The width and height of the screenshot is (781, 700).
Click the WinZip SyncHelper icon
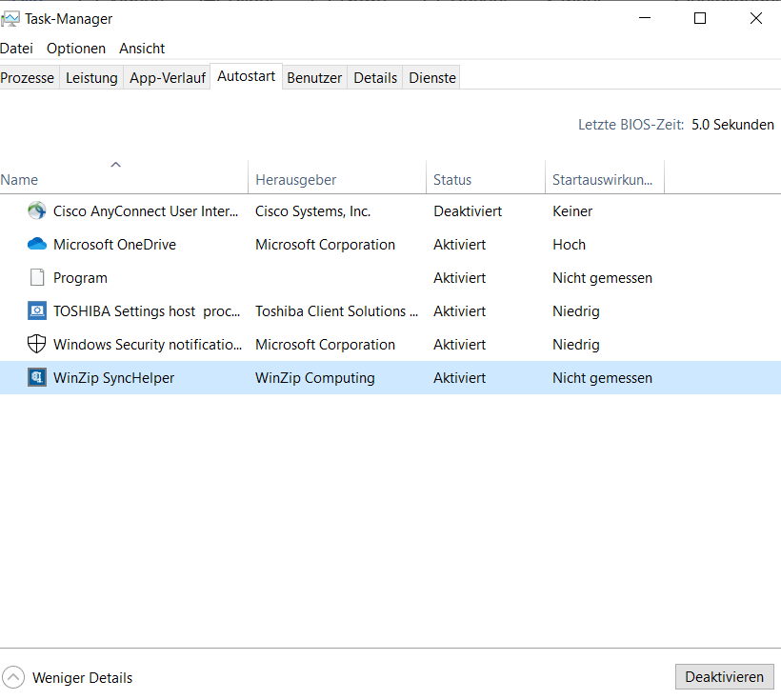click(x=37, y=378)
